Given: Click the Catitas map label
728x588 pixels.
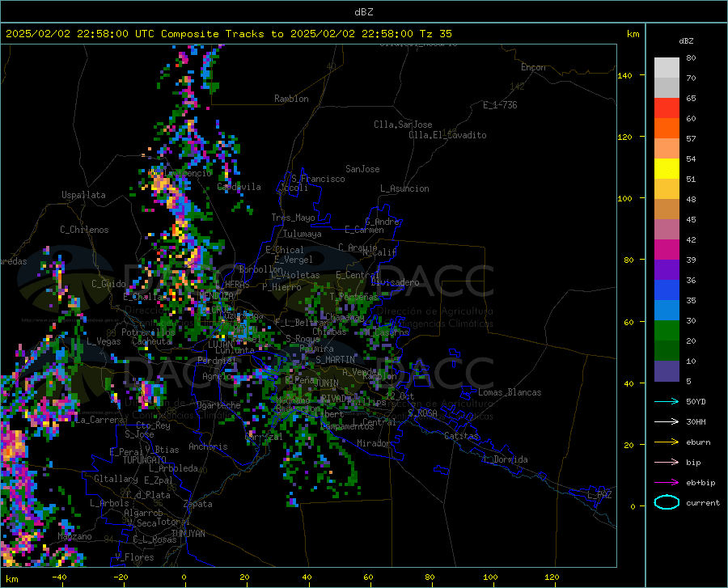Looking at the screenshot, I should point(461,436).
